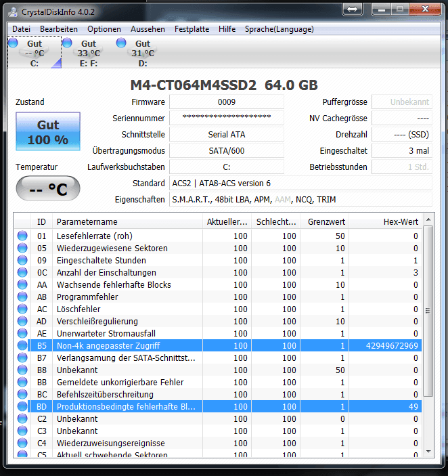Click the -- °C temperature button
The image size is (448, 476).
48,188
